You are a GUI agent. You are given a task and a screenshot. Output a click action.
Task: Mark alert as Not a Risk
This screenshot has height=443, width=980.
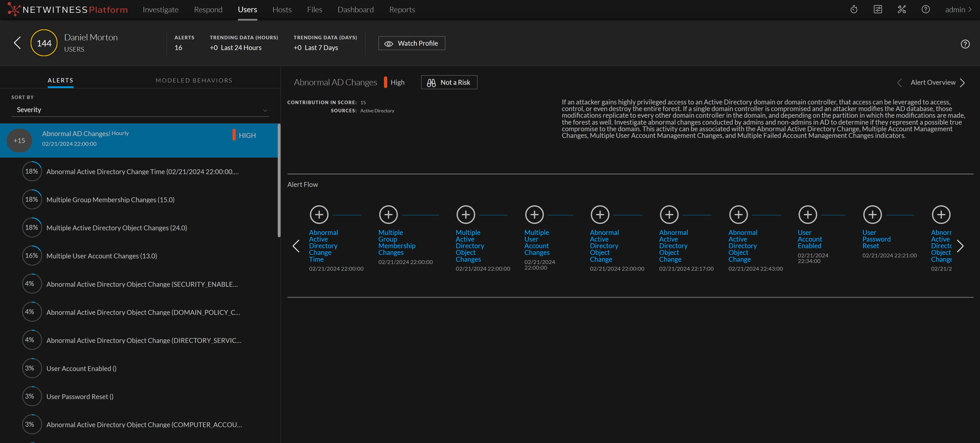449,82
